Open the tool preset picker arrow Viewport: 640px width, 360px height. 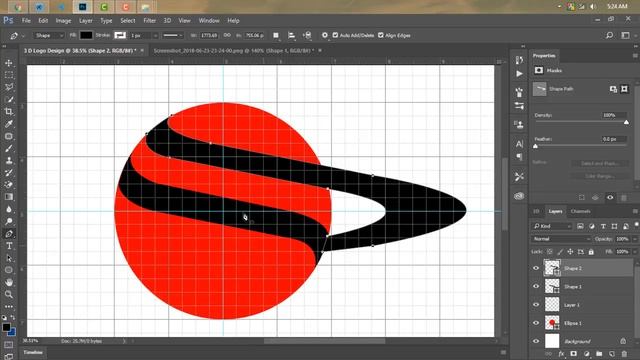[23, 36]
